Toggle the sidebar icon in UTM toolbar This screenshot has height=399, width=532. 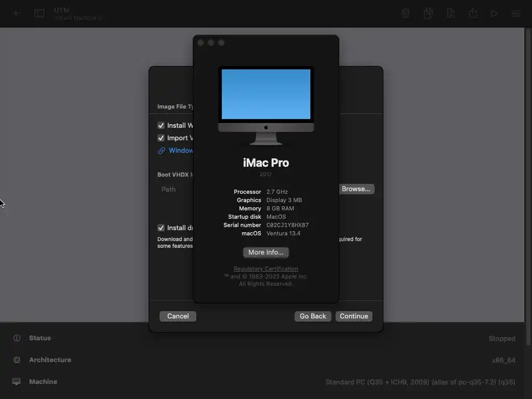39,13
